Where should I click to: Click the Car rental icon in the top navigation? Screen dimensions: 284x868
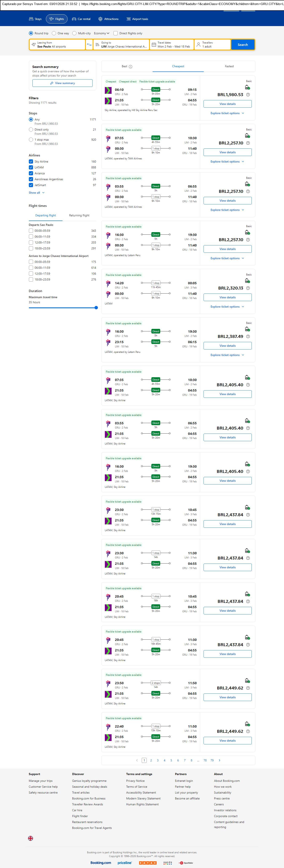click(x=74, y=19)
